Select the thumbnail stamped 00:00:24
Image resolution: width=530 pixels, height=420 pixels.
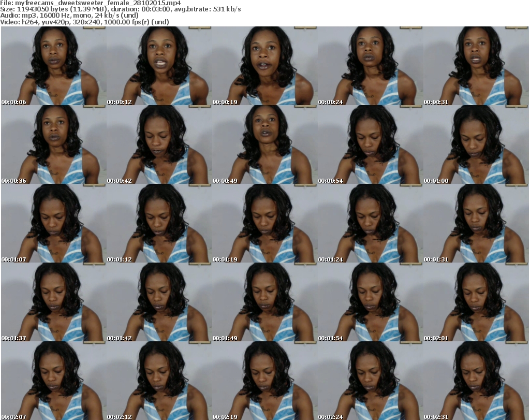coord(370,66)
